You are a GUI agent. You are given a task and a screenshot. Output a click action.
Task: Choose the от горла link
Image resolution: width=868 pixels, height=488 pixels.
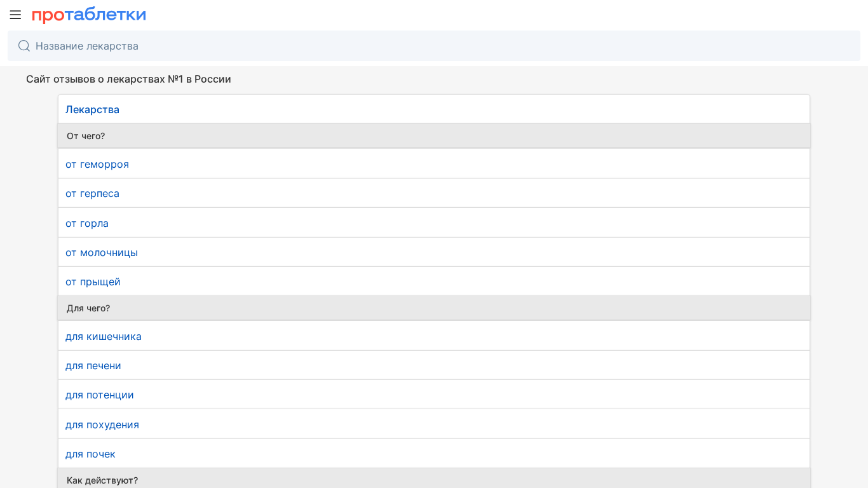coord(87,223)
